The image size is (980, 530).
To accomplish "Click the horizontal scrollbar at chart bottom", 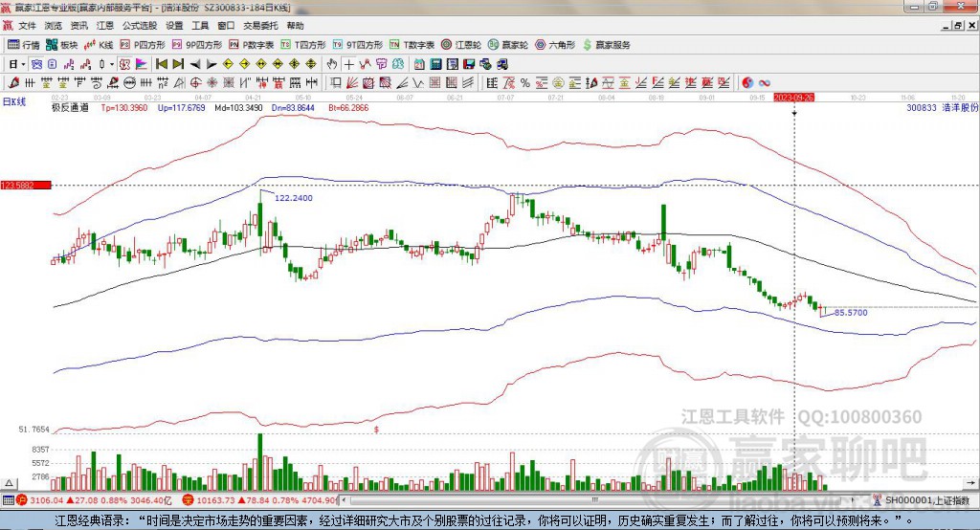I will coord(597,500).
